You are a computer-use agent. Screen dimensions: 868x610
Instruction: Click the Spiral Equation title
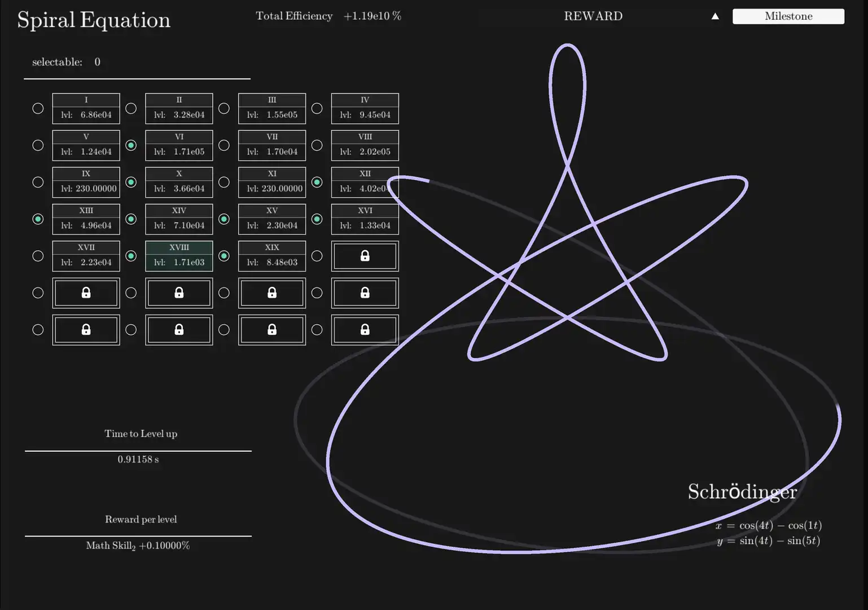point(94,20)
